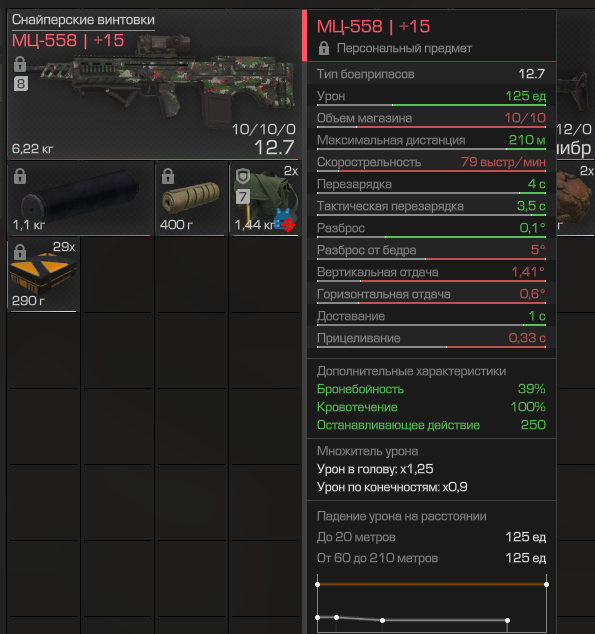Click the Скорострельность stat row
The image size is (595, 634).
431,162
